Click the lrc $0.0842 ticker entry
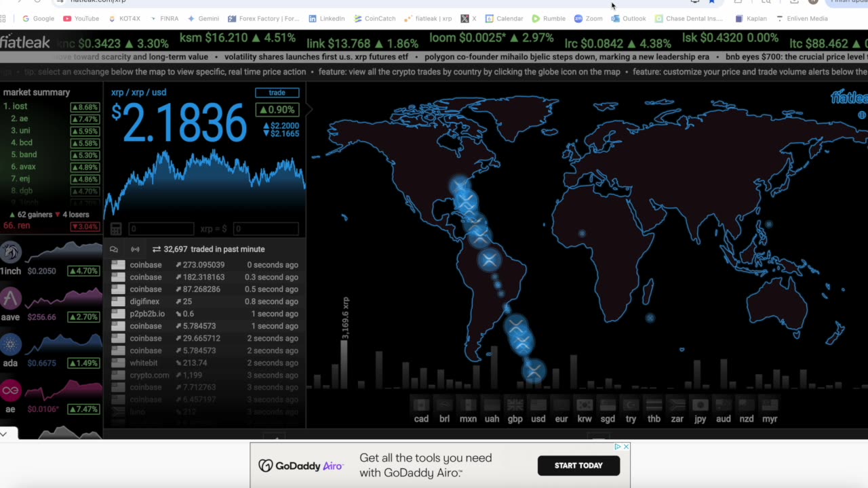 (617, 43)
